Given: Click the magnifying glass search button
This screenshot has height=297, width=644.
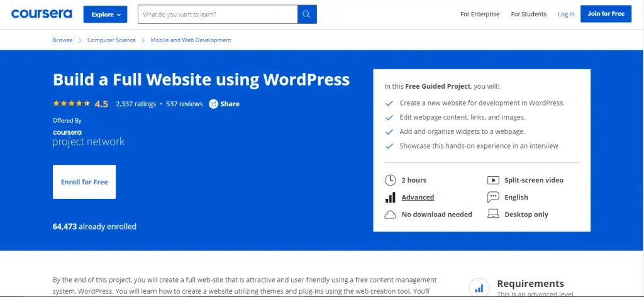Looking at the screenshot, I should click(307, 14).
